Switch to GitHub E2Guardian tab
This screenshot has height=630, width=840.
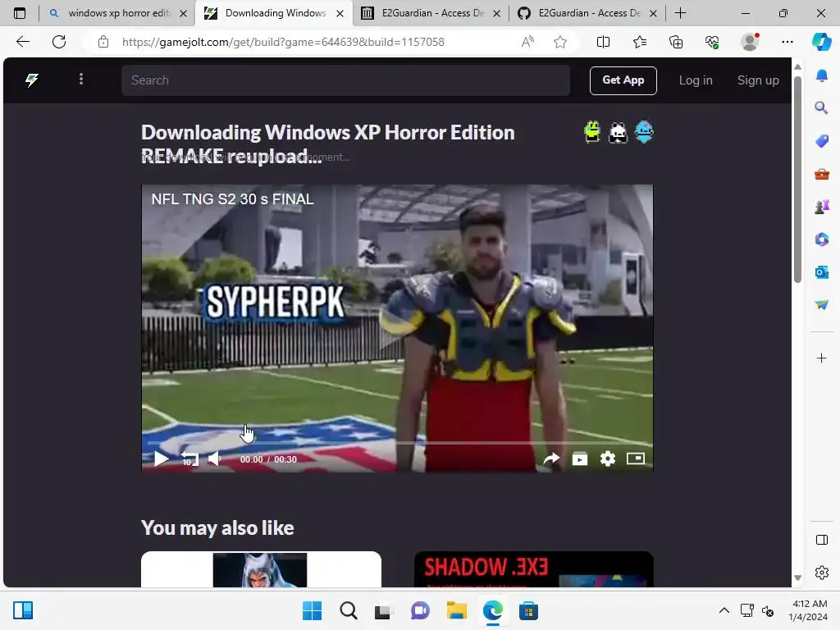pyautogui.click(x=587, y=13)
